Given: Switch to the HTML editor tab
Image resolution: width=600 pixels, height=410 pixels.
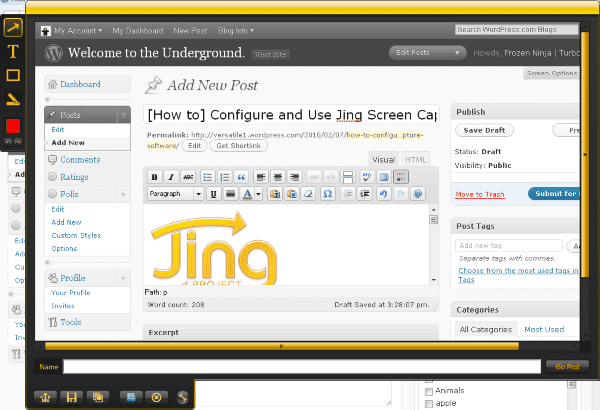Looking at the screenshot, I should tap(416, 159).
